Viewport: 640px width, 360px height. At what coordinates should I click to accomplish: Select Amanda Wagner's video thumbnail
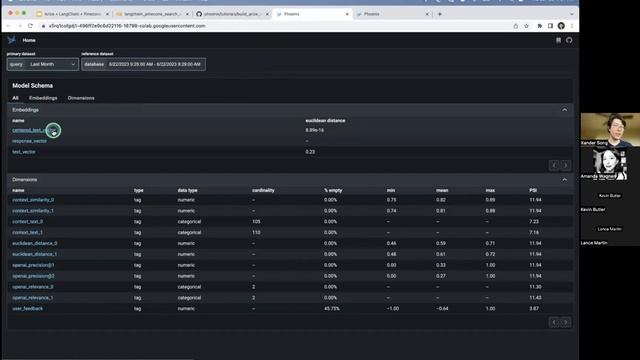610,163
